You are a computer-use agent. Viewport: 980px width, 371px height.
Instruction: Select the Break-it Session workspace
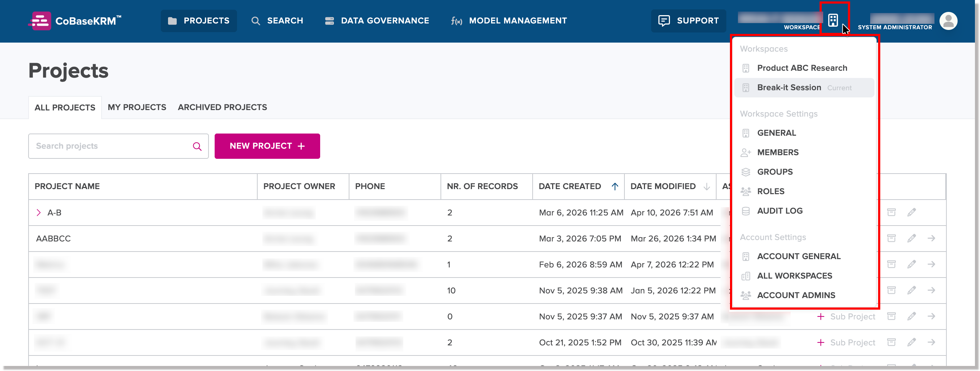click(804, 87)
